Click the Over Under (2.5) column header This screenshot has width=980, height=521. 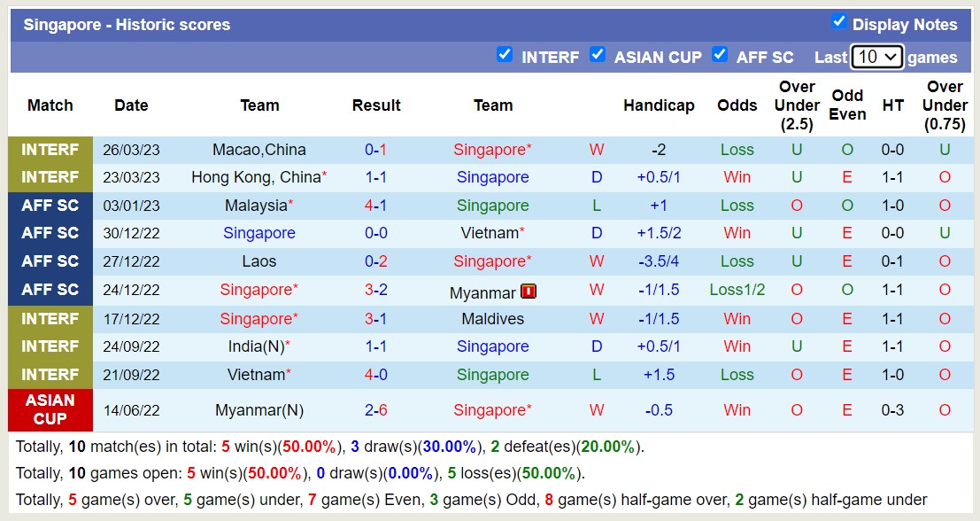pyautogui.click(x=797, y=105)
